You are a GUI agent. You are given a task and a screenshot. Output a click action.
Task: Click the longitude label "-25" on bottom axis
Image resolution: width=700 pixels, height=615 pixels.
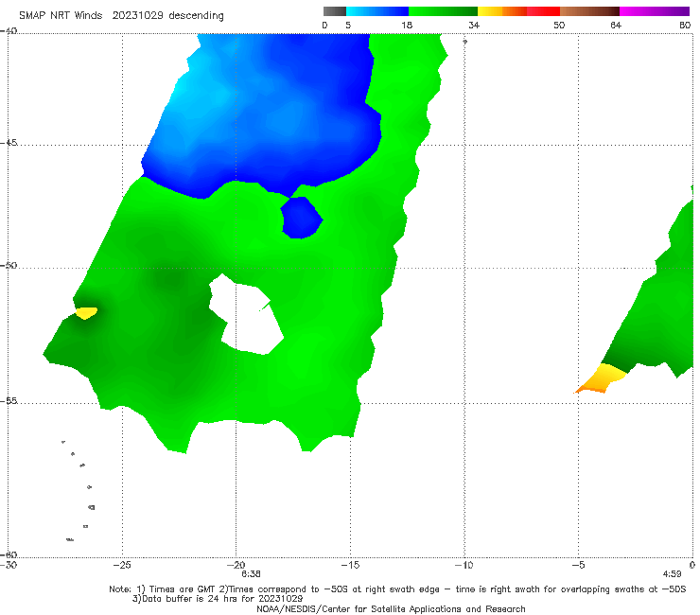pos(122,565)
